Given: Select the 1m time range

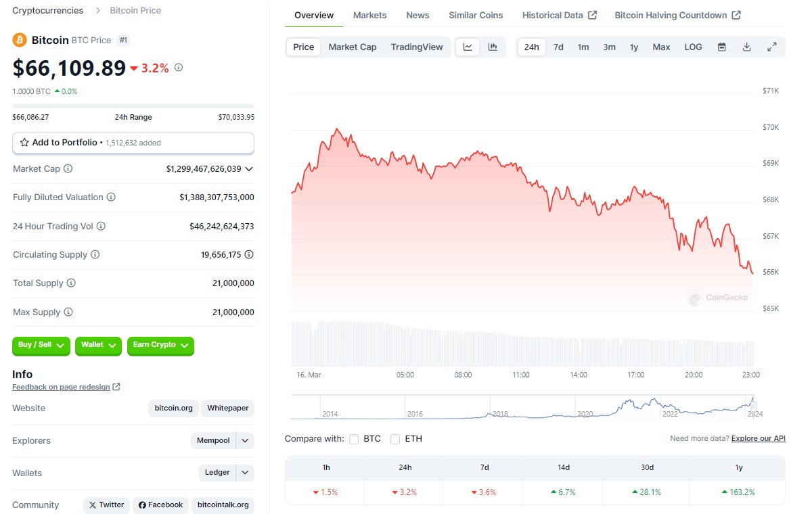Looking at the screenshot, I should pyautogui.click(x=583, y=47).
